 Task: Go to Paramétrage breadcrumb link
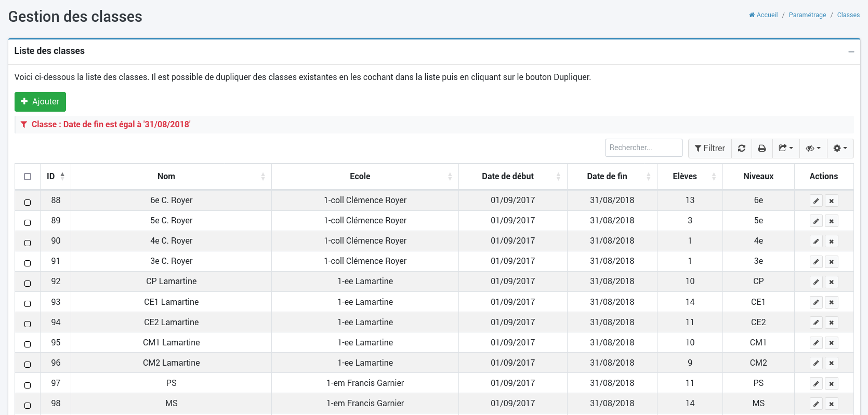click(807, 15)
